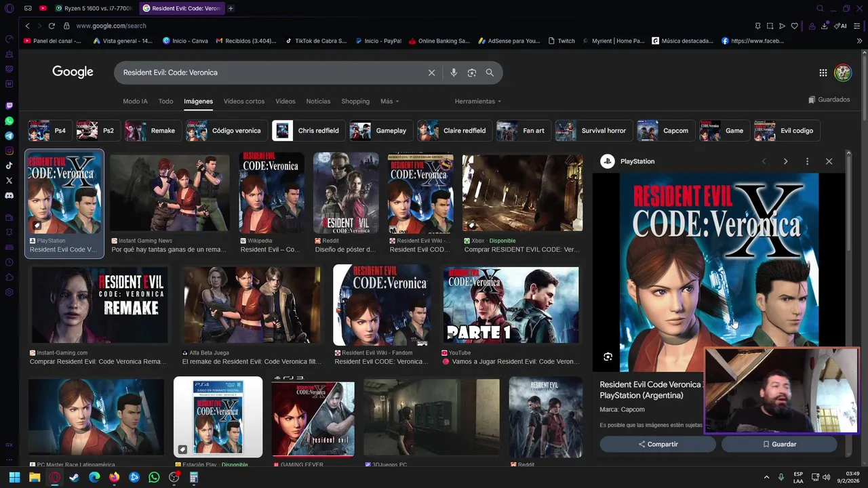This screenshot has width=868, height=488.
Task: Open Steam from the taskbar
Action: pos(74,477)
